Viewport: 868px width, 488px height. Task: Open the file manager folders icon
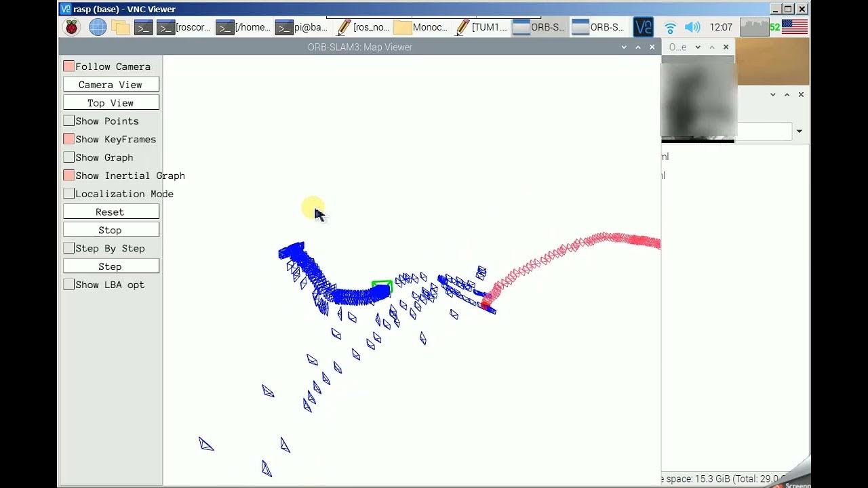click(x=120, y=27)
